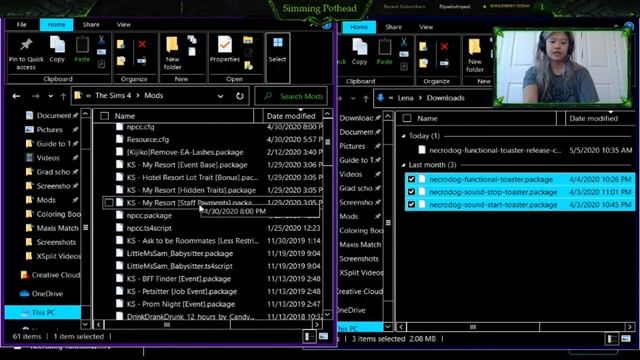Viewport: 640px width, 360px height.
Task: Uncheck necrodog-sound-stop-toaster.package checkbox
Action: (411, 192)
